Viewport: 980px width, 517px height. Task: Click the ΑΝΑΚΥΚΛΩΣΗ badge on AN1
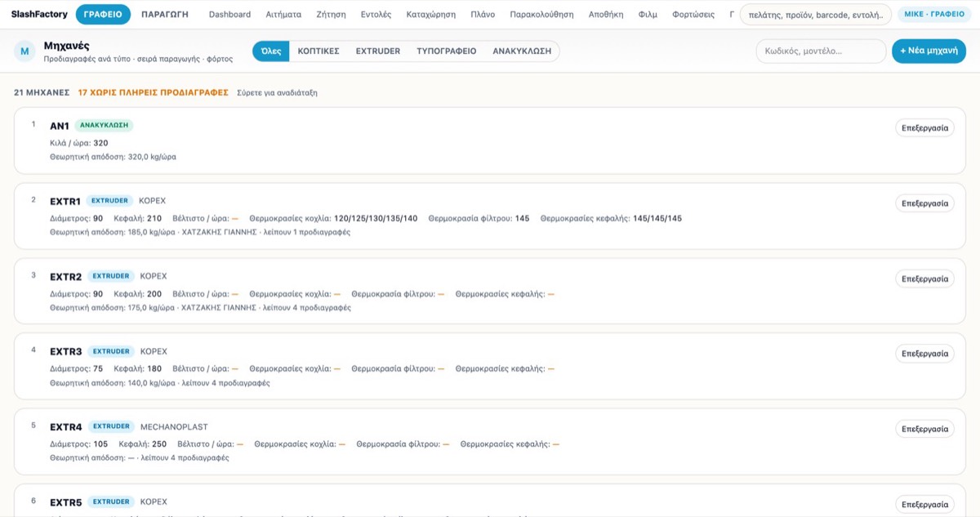[104, 125]
